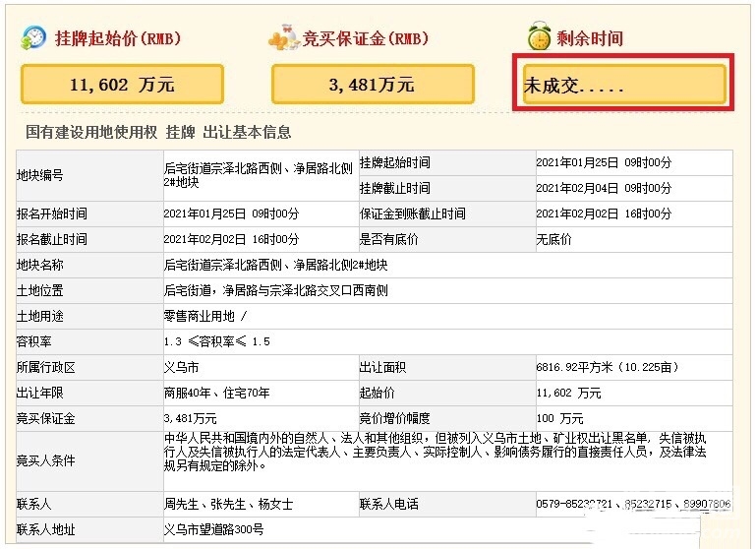Viewport: 756px width, 549px height.
Task: Click the 国有建设用地使用权 挂牌 出让基本信息 title
Action: (x=157, y=133)
